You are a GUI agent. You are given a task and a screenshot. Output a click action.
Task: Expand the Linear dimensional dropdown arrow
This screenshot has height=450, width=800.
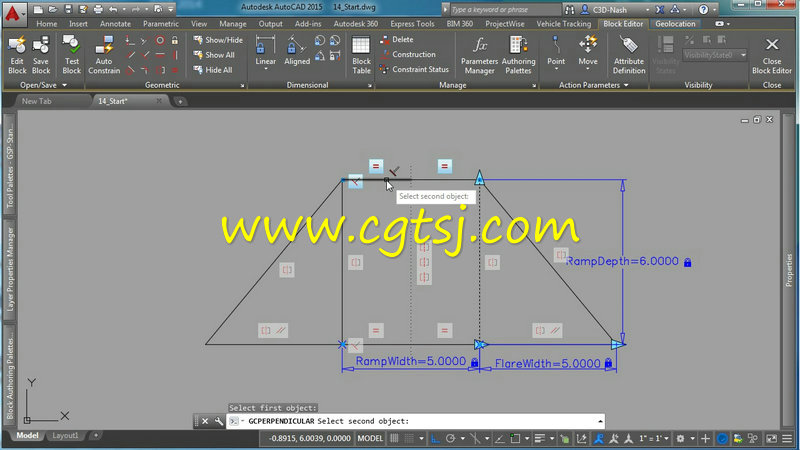(266, 69)
